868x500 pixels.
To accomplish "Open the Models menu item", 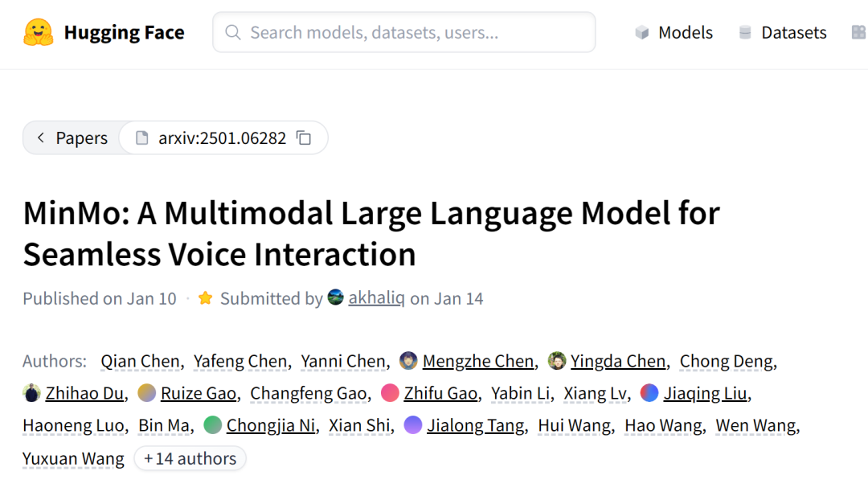I will pyautogui.click(x=674, y=33).
